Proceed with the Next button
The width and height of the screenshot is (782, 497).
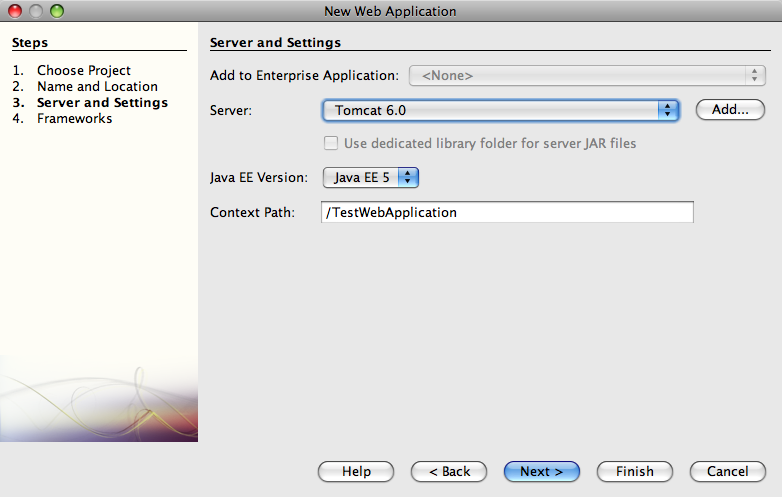(x=542, y=472)
